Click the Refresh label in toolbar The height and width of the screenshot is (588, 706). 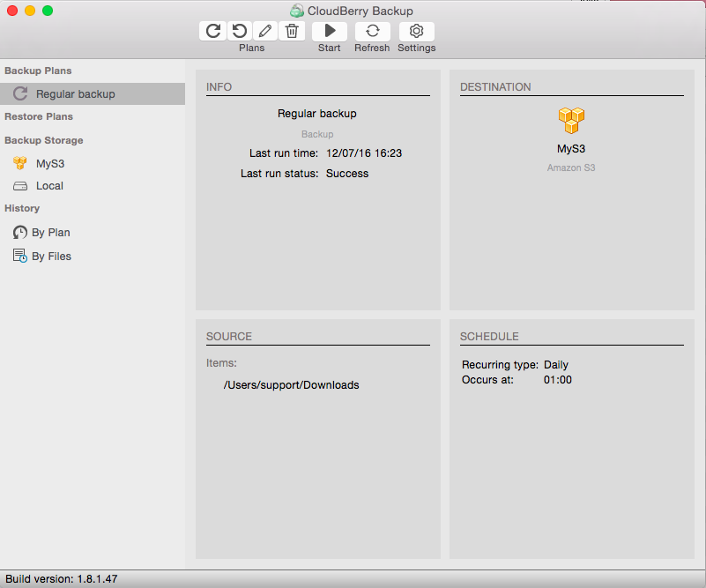[x=372, y=48]
